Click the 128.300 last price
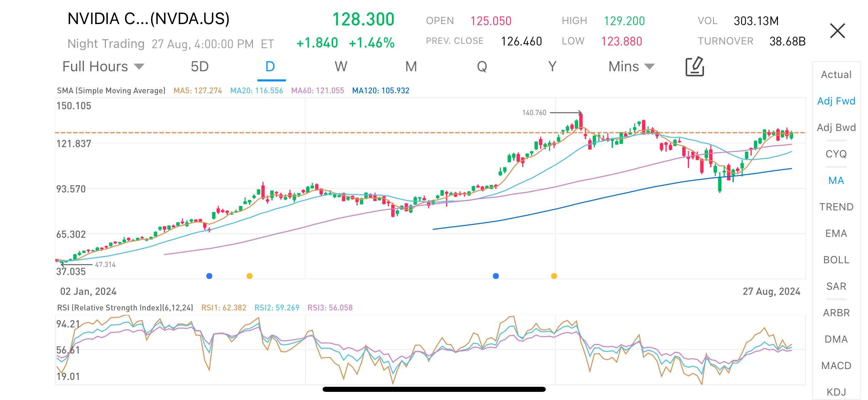 [x=363, y=19]
